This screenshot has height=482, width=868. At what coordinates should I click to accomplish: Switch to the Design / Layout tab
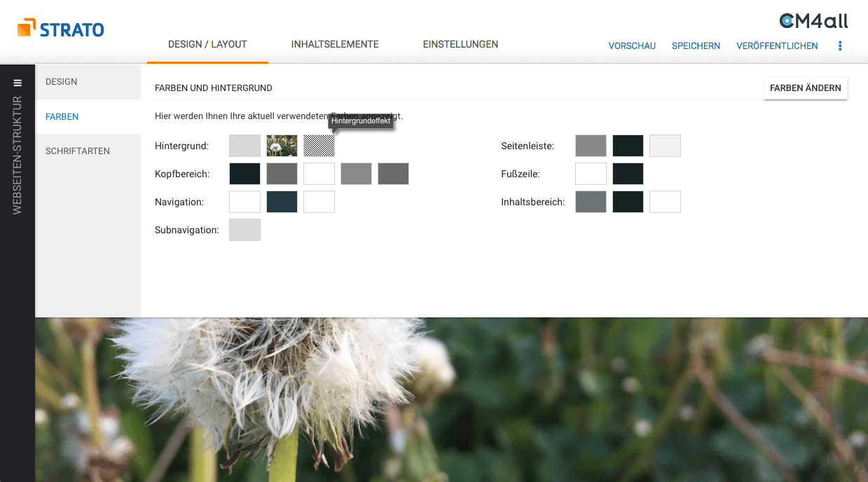point(207,44)
